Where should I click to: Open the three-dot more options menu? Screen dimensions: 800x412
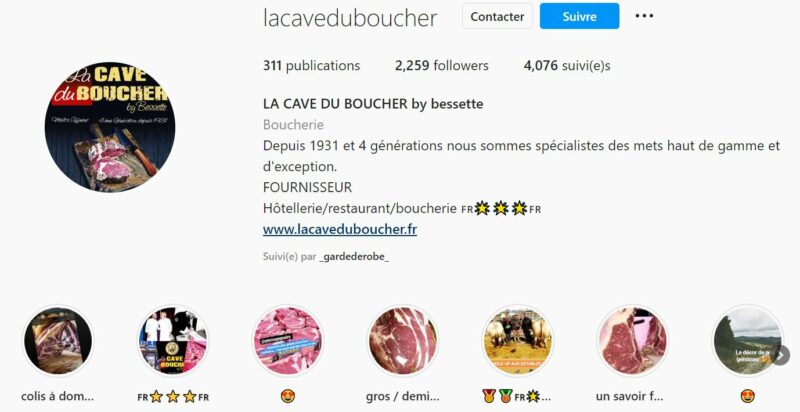tap(644, 16)
